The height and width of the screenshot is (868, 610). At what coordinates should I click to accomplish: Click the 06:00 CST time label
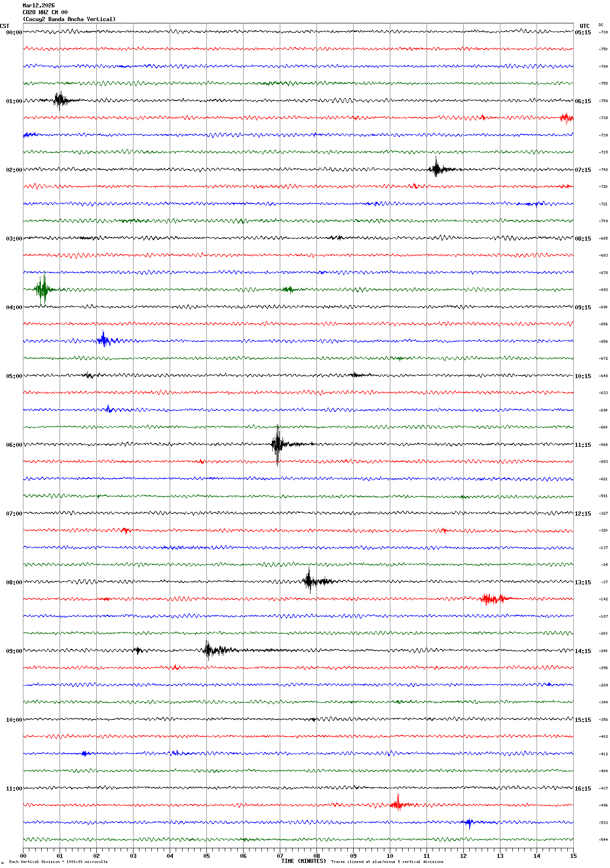coord(14,445)
